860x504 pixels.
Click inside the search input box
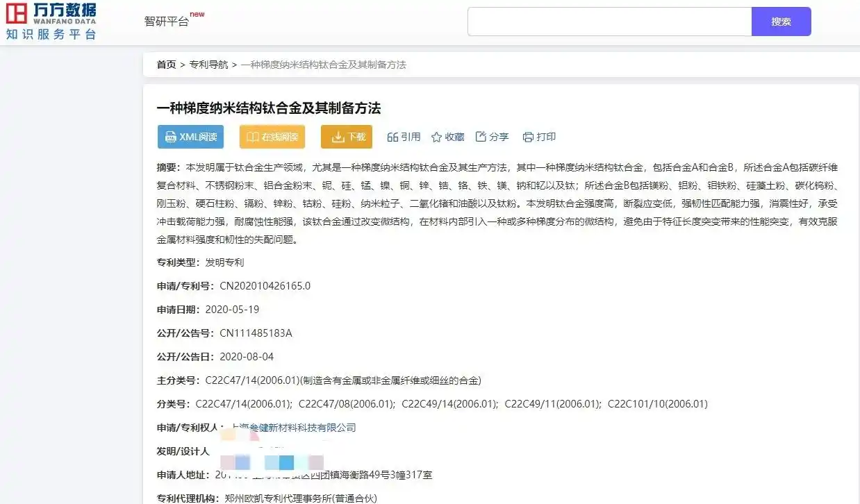pos(609,21)
